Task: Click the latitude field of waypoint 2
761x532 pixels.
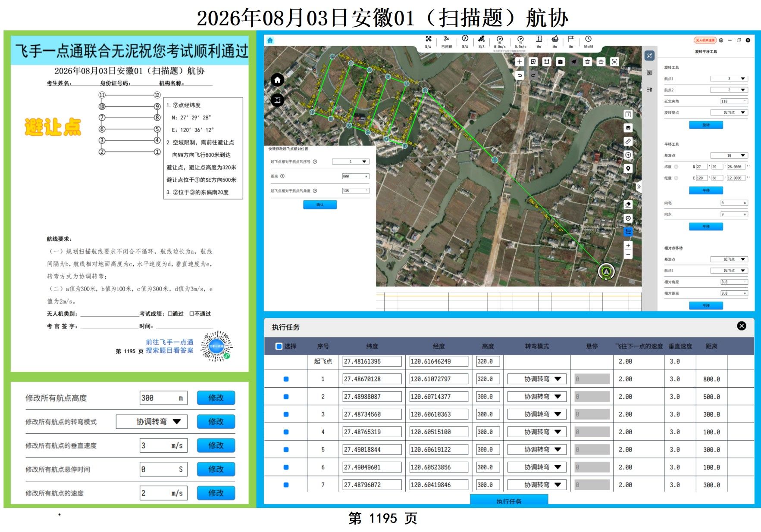Action: [372, 397]
